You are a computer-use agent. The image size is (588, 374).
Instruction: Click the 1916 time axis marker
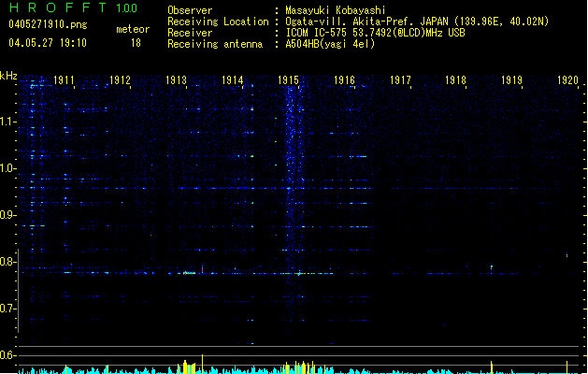click(x=344, y=80)
